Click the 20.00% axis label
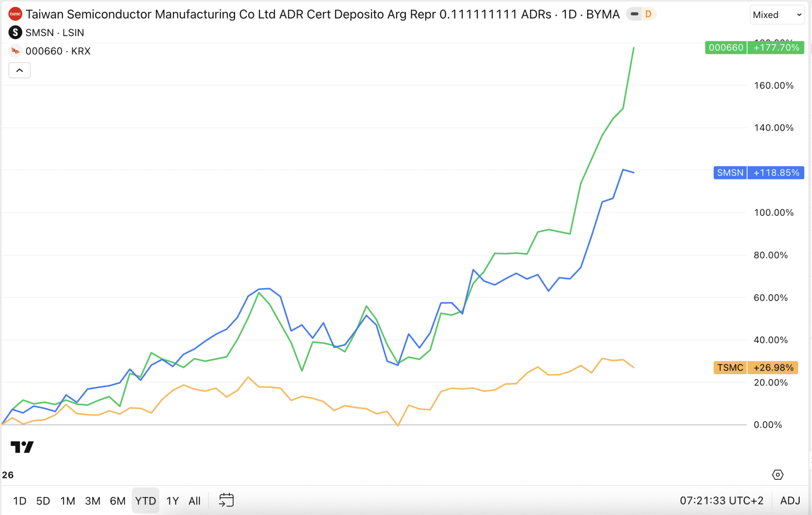This screenshot has width=812, height=515. (x=771, y=383)
